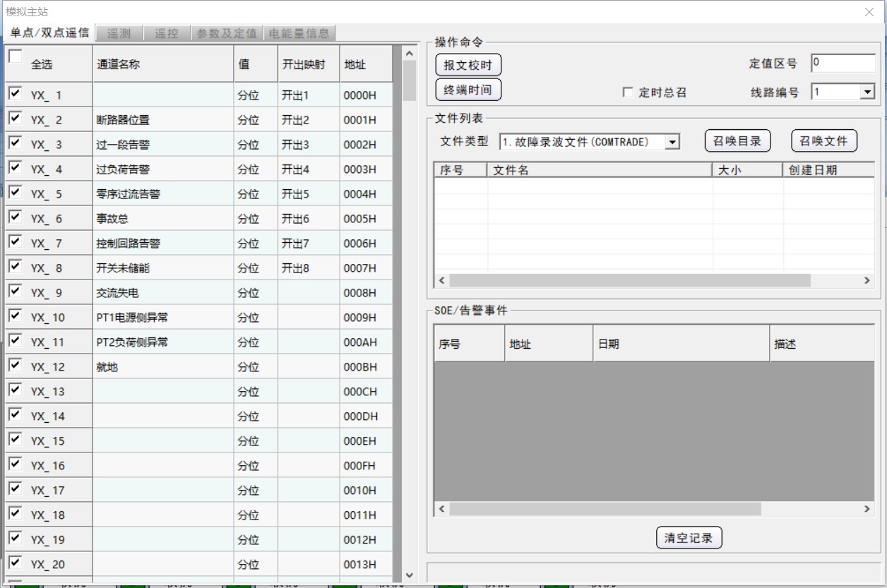Expand the 线路编号 dropdown
The height and width of the screenshot is (588, 887).
click(x=867, y=92)
